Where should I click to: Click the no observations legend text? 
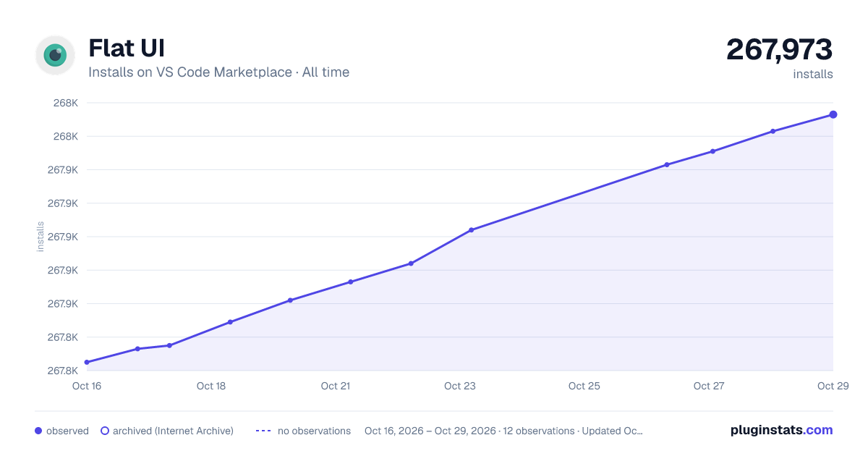click(x=314, y=431)
